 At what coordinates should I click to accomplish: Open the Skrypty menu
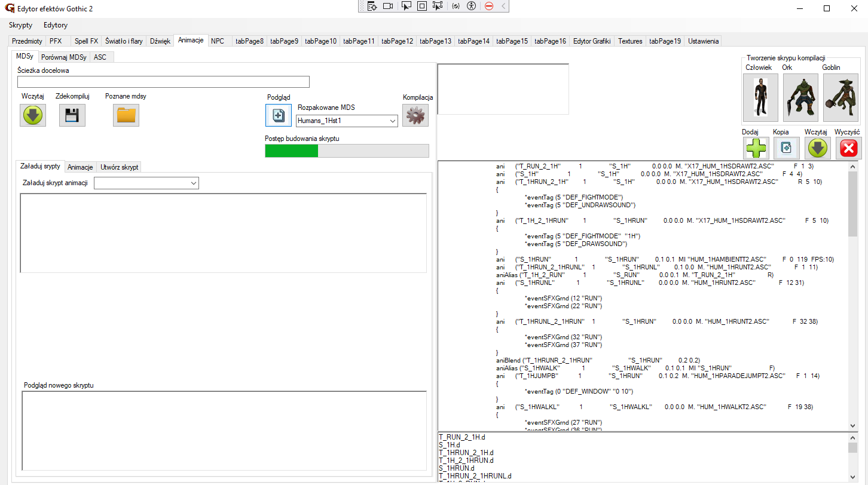(x=21, y=25)
